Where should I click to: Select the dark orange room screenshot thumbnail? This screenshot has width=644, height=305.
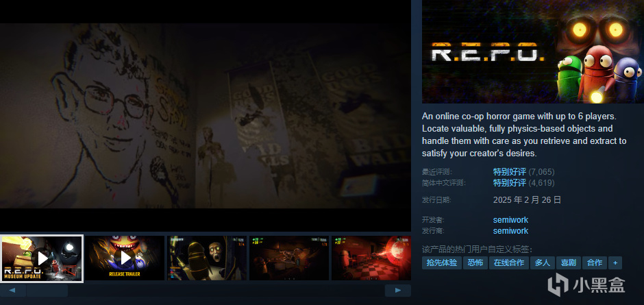[x=289, y=258]
